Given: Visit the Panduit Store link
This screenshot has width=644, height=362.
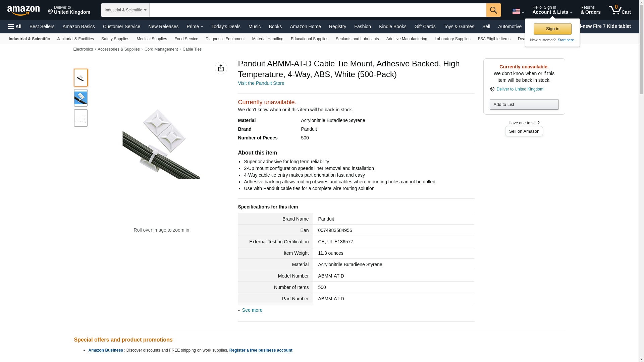Looking at the screenshot, I should coord(261,83).
